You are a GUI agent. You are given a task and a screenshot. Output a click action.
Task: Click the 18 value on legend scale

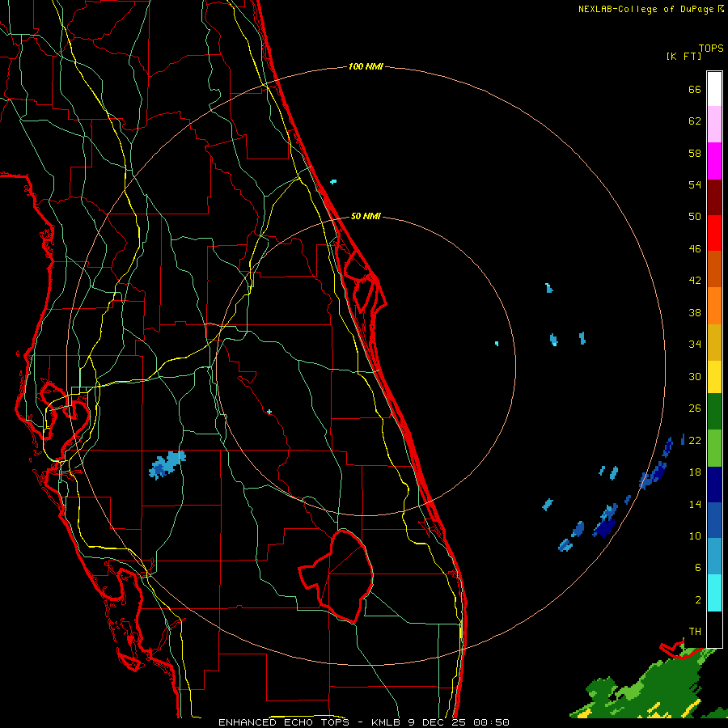695,472
